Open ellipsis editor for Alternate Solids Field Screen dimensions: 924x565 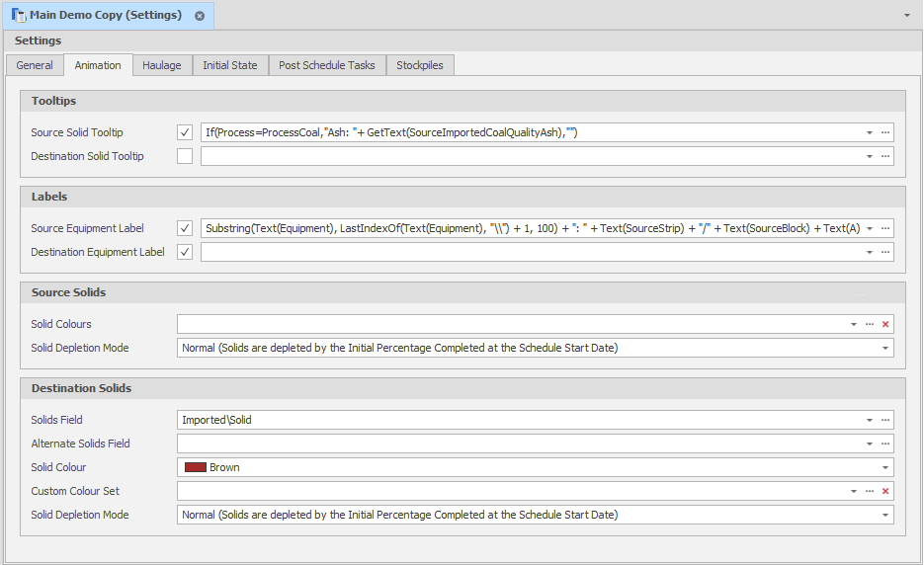(885, 444)
